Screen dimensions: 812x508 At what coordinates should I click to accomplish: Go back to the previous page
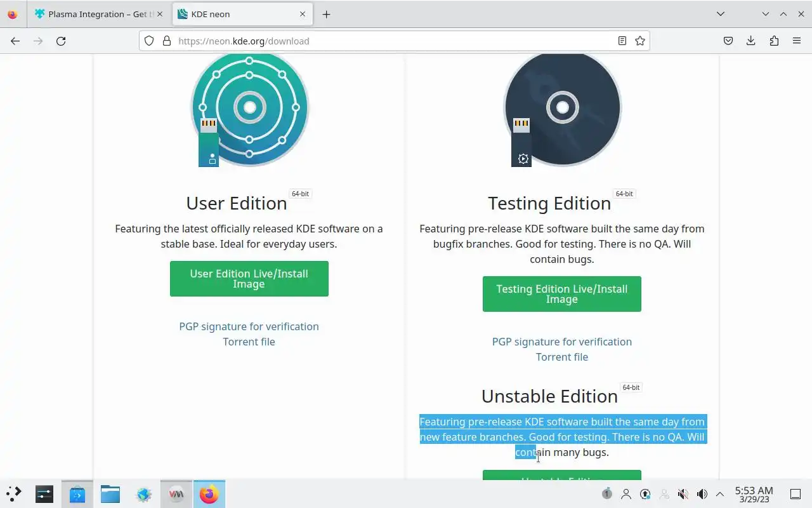pyautogui.click(x=15, y=41)
